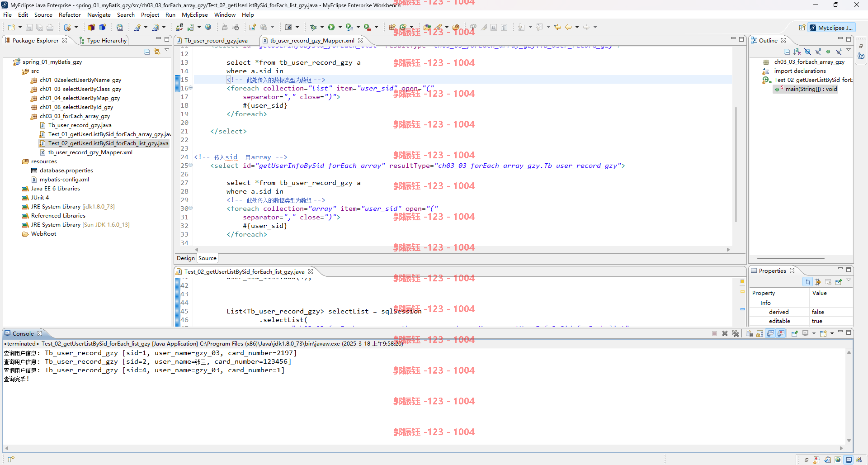The height and width of the screenshot is (465, 868).
Task: Click Remove Launch in Console toolbar
Action: 725,333
